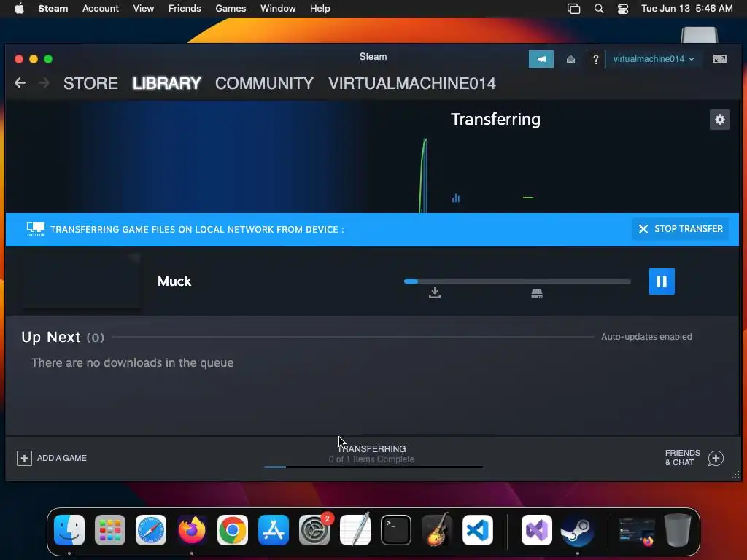Open the VIRTUALMACHINE014 profile tab

coord(412,83)
